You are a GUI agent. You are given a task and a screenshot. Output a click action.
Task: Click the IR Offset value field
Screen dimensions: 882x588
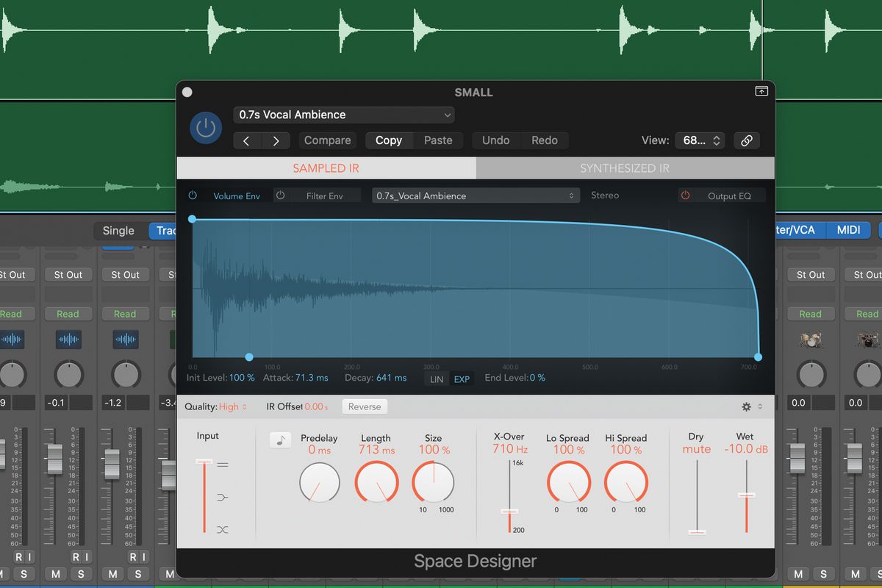pyautogui.click(x=315, y=406)
